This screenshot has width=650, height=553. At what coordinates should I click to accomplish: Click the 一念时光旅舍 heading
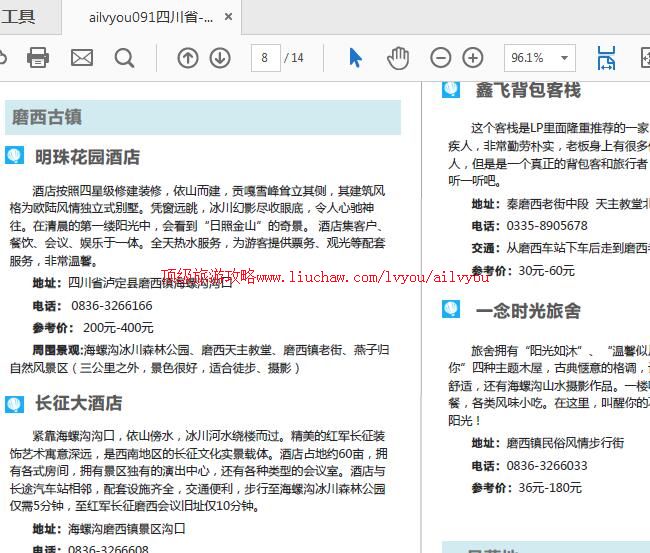(x=527, y=311)
